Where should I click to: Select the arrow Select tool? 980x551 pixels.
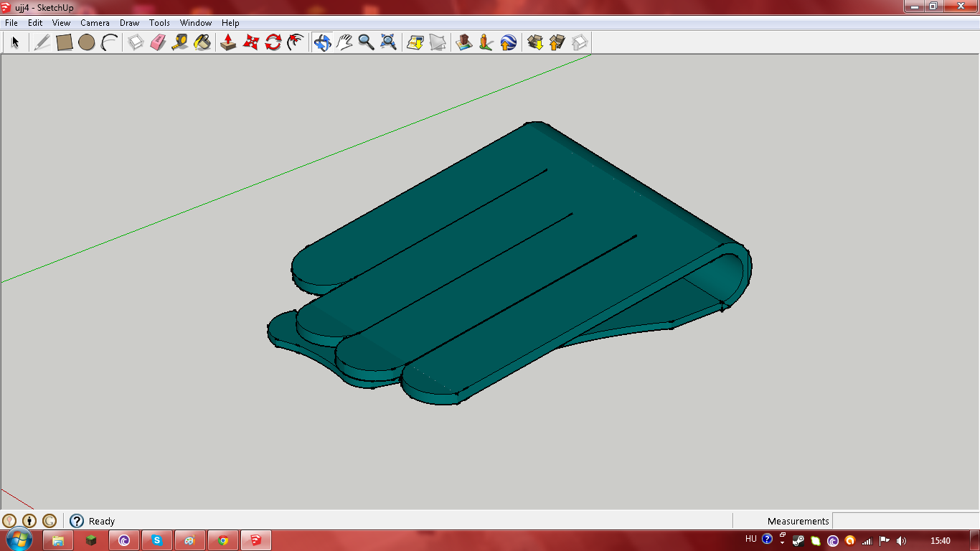coord(14,42)
